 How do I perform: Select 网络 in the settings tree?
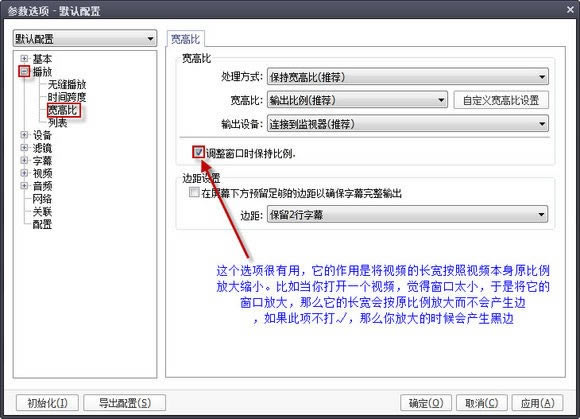pos(42,199)
